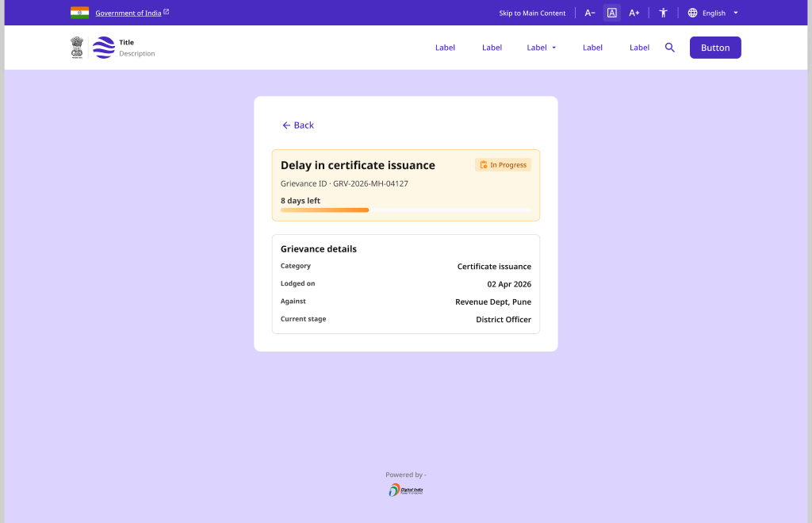This screenshot has width=812, height=523.
Task: Click the 8 days left text
Action: 300,201
